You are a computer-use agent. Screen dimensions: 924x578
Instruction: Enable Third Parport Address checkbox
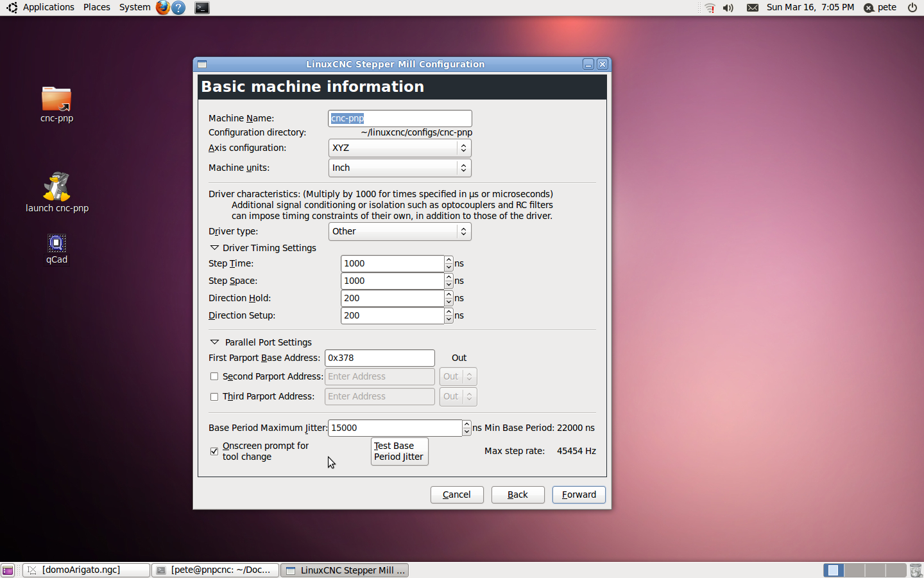click(214, 397)
